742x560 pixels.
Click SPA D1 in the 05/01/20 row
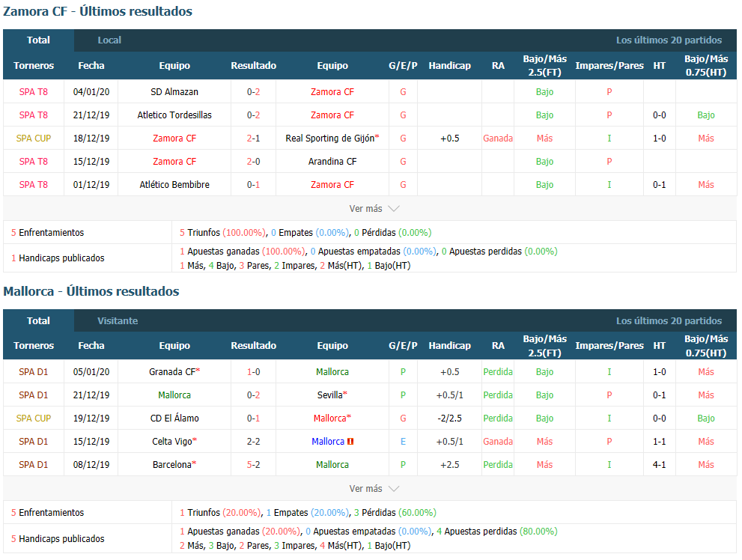[34, 372]
